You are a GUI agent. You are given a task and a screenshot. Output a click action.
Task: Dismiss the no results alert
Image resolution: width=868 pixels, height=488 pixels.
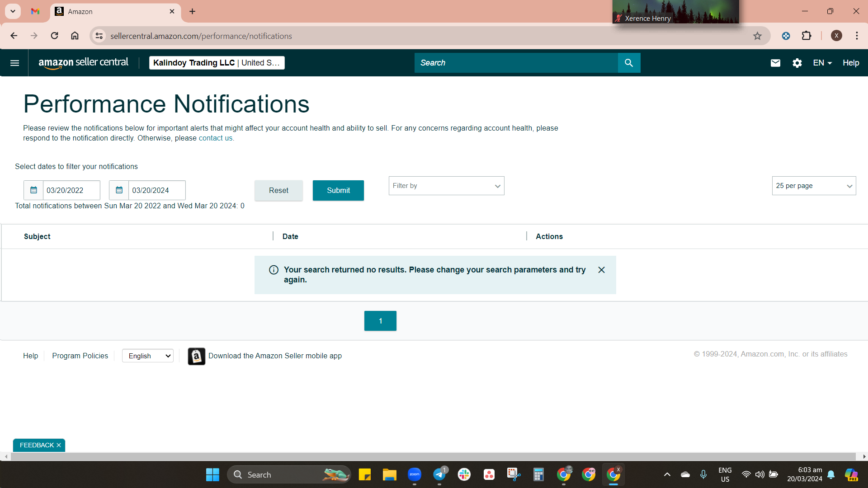click(601, 270)
